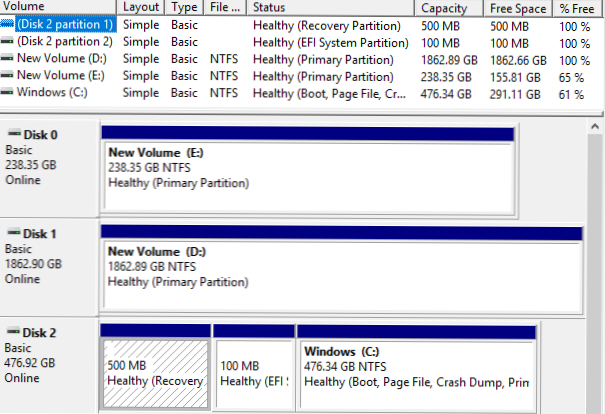This screenshot has width=605, height=414.
Task: Click the vertical scrollbar track of disk view
Action: (595, 274)
